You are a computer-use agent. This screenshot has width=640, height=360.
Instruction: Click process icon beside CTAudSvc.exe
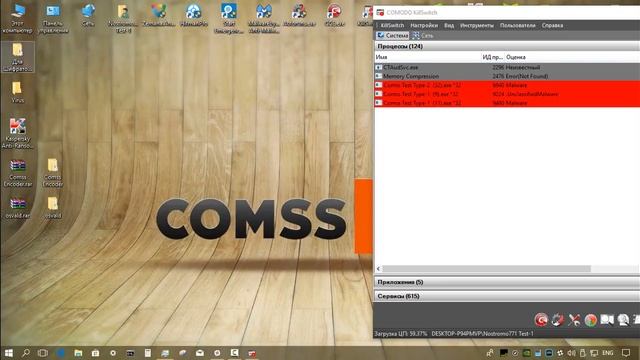378,67
